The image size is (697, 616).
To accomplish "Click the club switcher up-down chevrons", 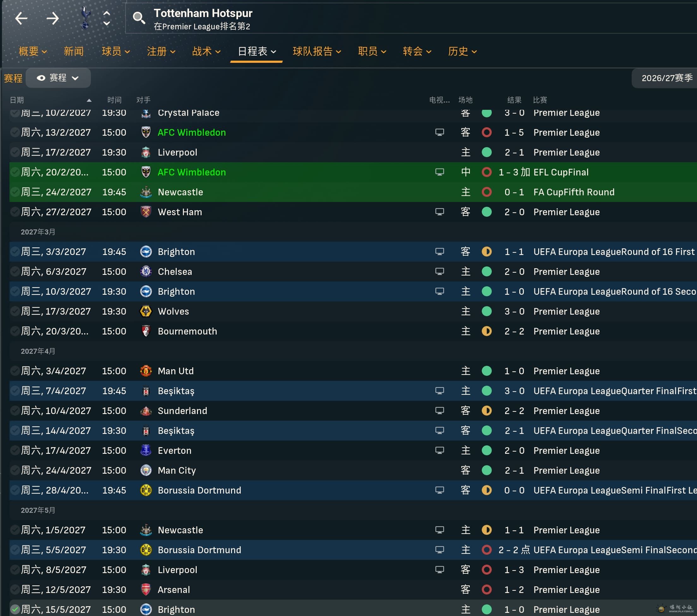I will (x=107, y=18).
